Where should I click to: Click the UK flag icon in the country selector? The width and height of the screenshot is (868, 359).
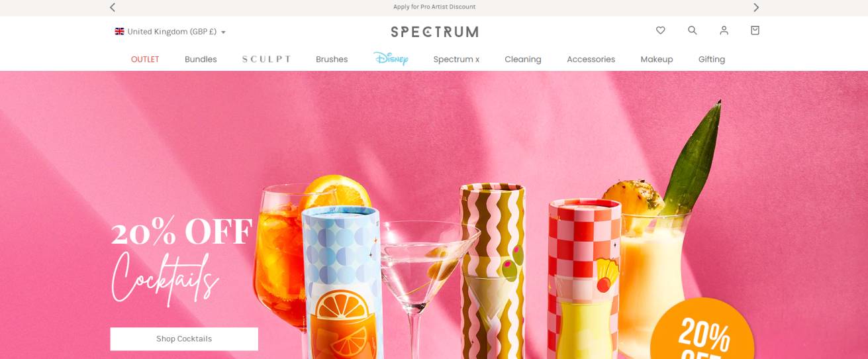click(119, 32)
